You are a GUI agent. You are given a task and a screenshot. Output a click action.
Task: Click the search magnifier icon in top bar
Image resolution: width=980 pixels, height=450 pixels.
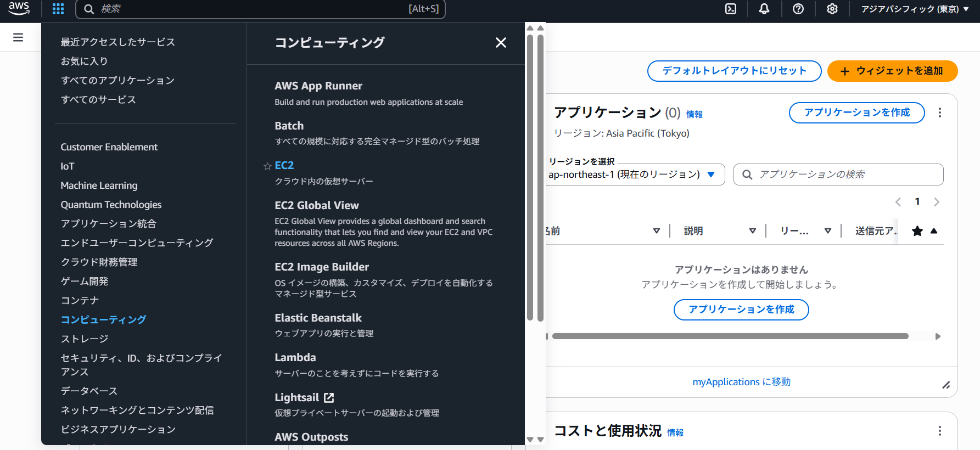coord(89,9)
